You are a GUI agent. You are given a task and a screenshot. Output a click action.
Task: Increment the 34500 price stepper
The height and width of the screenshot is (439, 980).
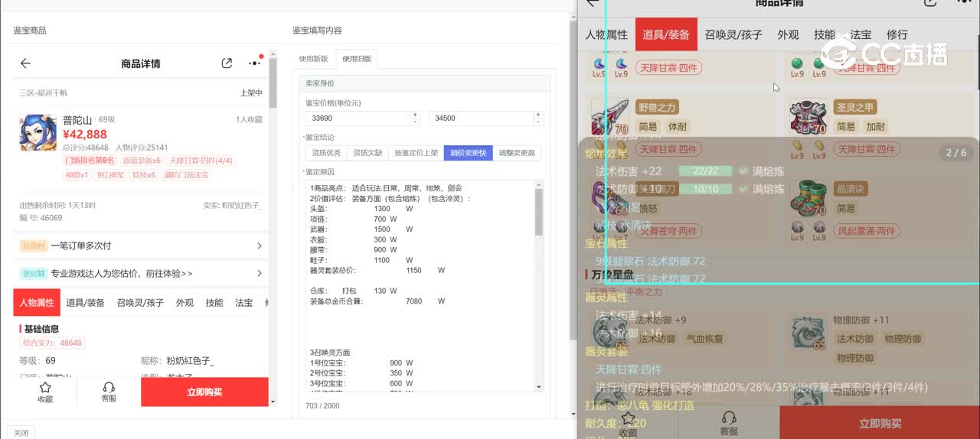[539, 115]
